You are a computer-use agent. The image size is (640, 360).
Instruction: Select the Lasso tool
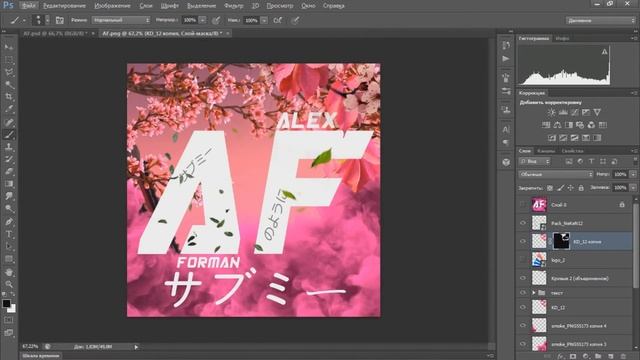pyautogui.click(x=9, y=72)
